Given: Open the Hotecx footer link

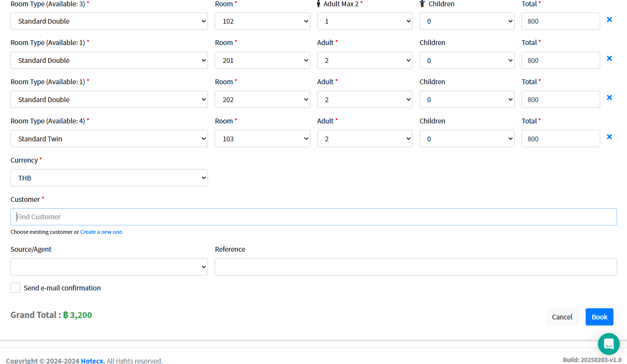Looking at the screenshot, I should coord(92,361).
